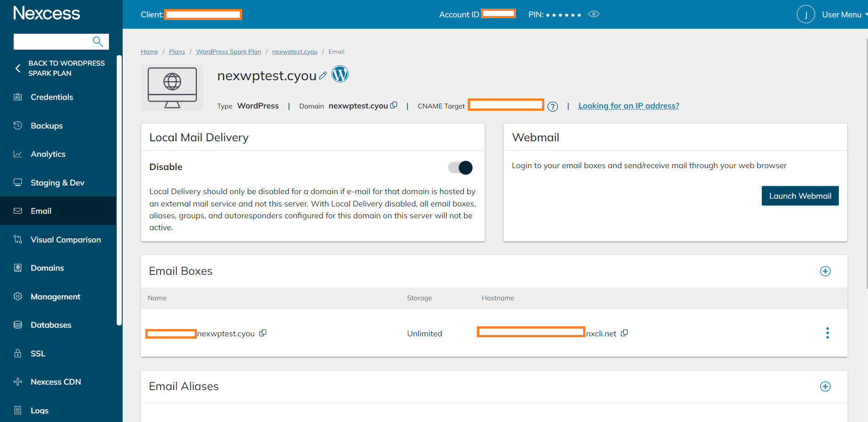Open email box row actions menu

point(827,333)
